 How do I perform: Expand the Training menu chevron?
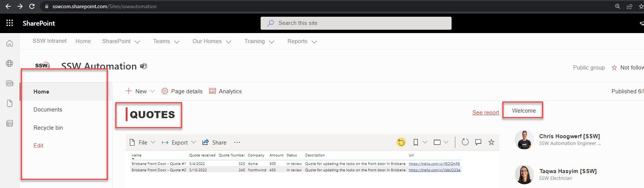(x=271, y=42)
